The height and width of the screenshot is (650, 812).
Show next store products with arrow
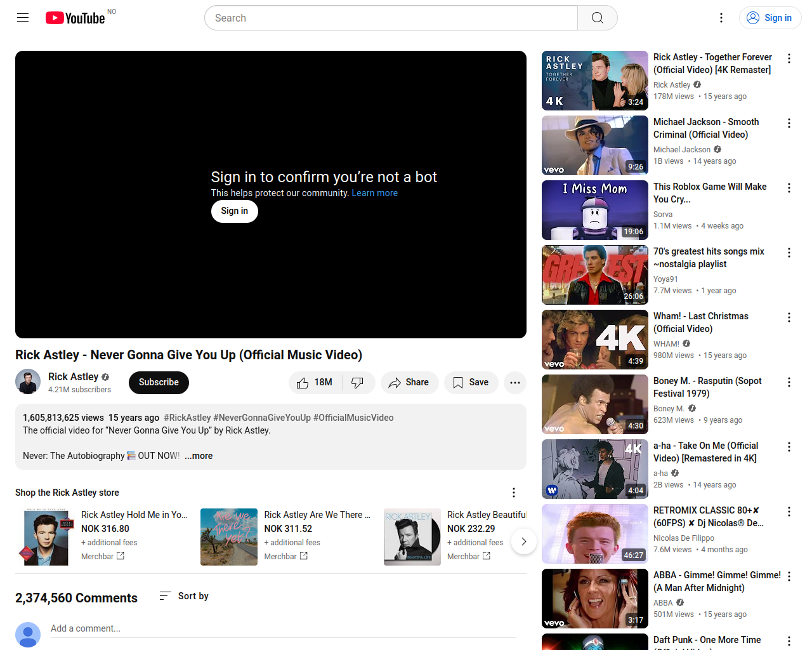pyautogui.click(x=524, y=541)
